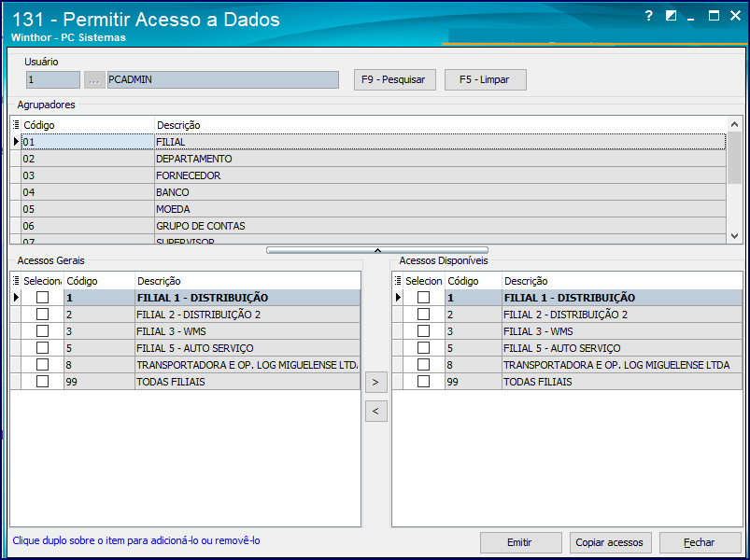Open the Acessos Gerais grid options icon
This screenshot has width=750, height=560.
pyautogui.click(x=16, y=281)
